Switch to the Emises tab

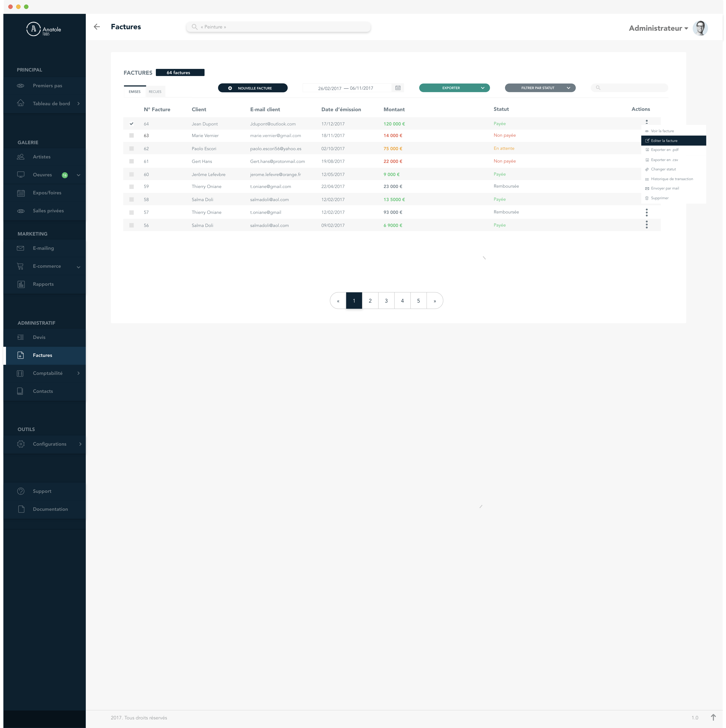pos(134,92)
